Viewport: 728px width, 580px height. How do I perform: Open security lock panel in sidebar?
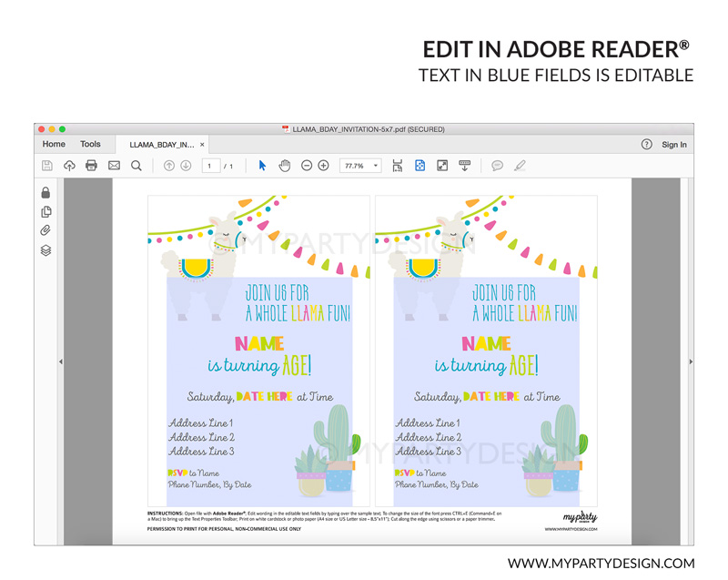[x=45, y=192]
